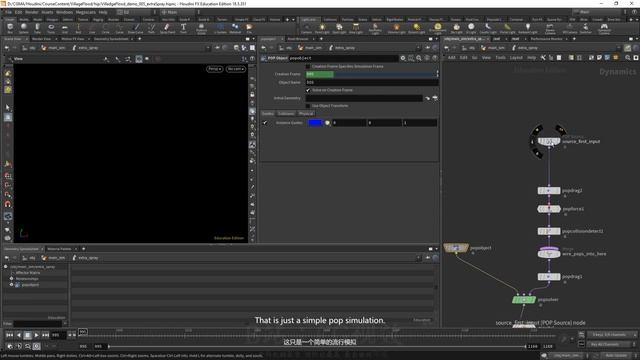This screenshot has height=360, width=640.
Task: Click the Point Light shelf tool
Action: 322,28
